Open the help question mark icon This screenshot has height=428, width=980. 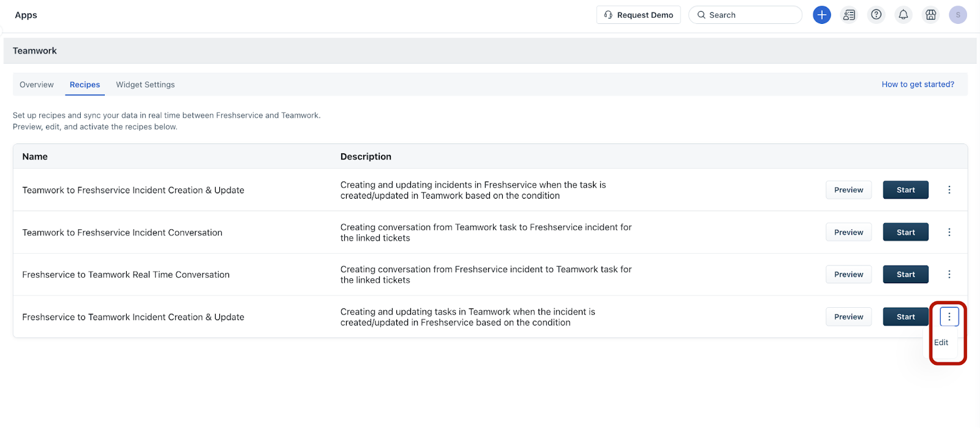[x=876, y=15]
